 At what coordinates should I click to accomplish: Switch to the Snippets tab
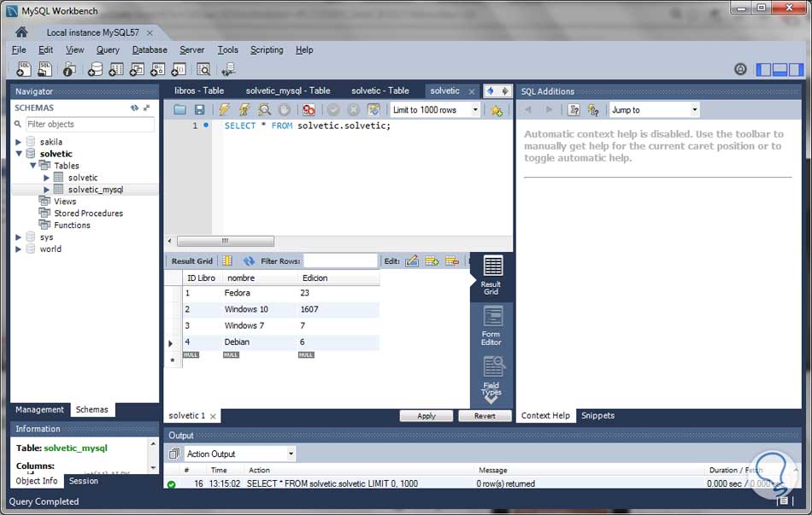[x=597, y=416]
